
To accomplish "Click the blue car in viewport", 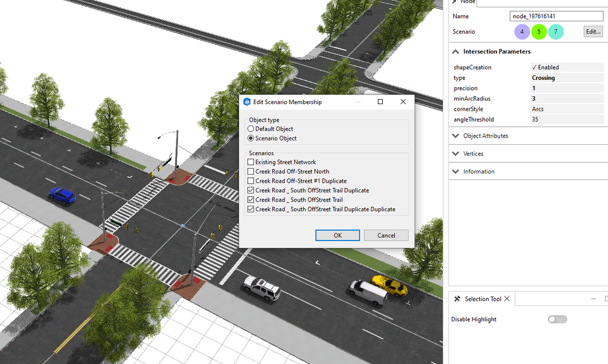I will (x=61, y=195).
